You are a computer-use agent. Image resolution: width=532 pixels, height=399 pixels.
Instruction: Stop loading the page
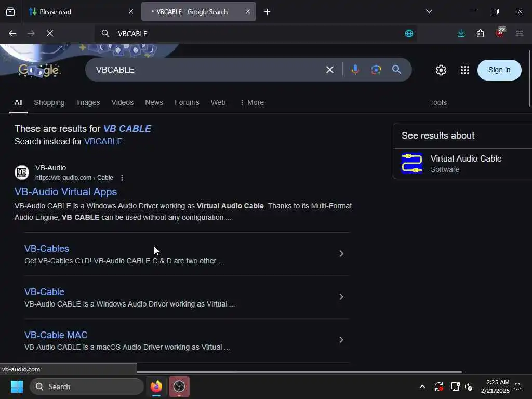coord(50,33)
